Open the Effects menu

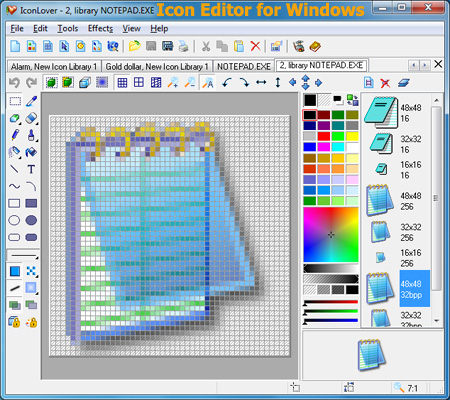[100, 29]
